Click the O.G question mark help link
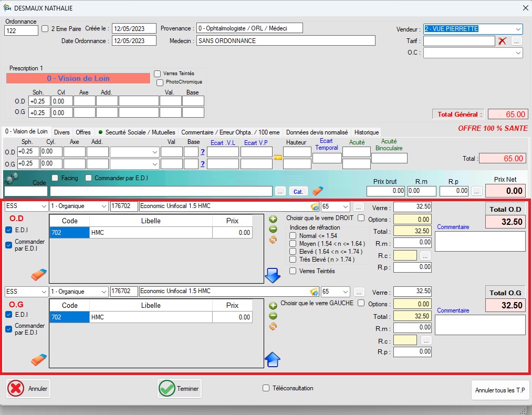The image size is (532, 415). [203, 164]
